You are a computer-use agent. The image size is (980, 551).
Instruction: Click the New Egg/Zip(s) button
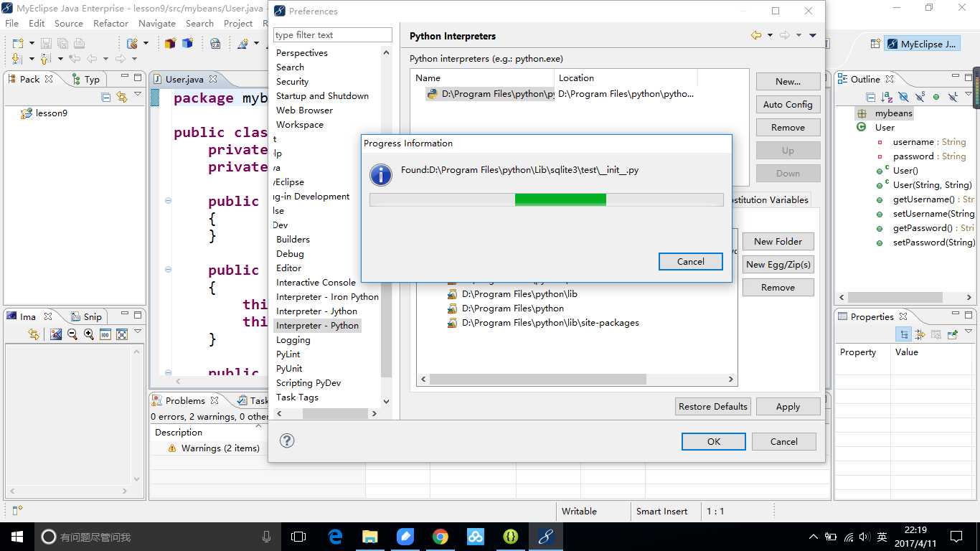coord(778,265)
